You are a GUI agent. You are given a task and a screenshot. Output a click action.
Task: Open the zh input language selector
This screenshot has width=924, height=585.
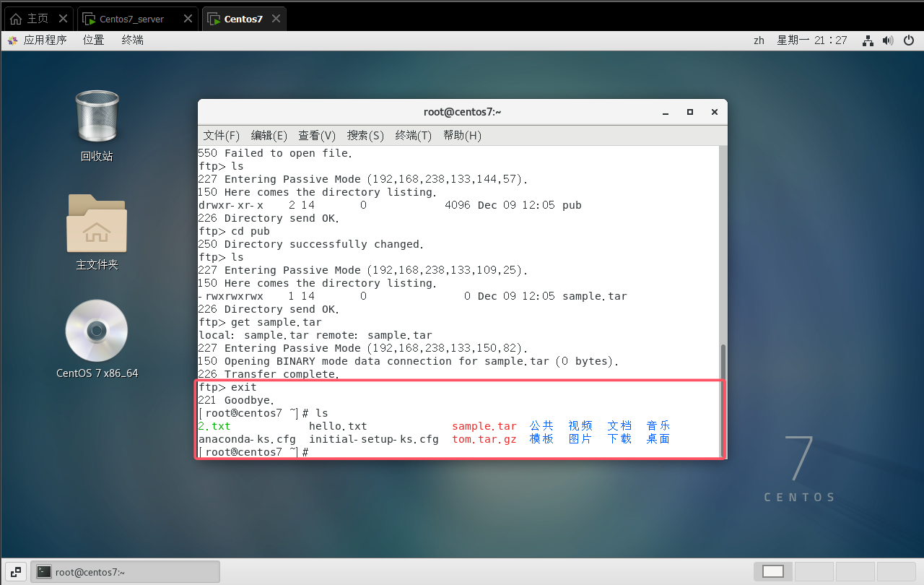point(759,40)
